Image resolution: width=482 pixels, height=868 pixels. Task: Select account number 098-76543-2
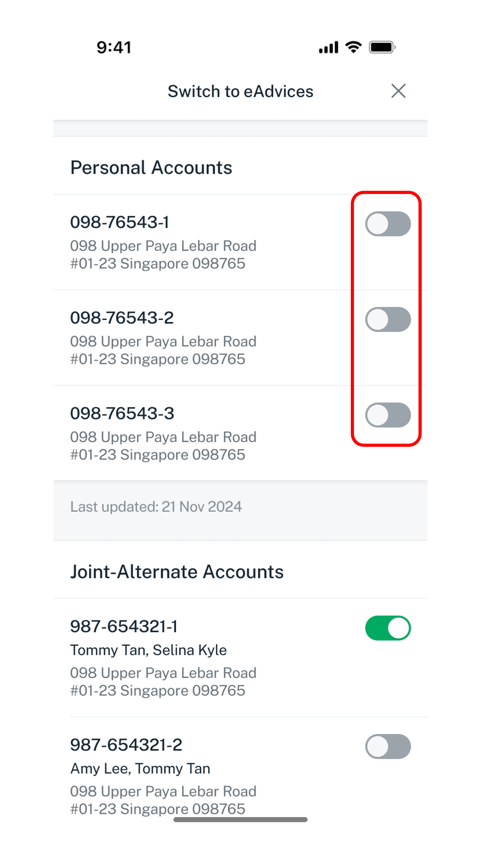[x=122, y=318]
